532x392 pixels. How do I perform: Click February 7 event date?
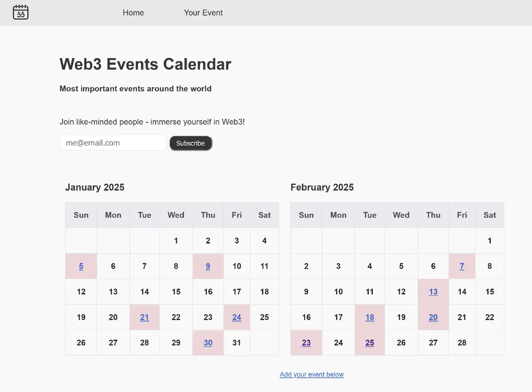[x=462, y=266]
